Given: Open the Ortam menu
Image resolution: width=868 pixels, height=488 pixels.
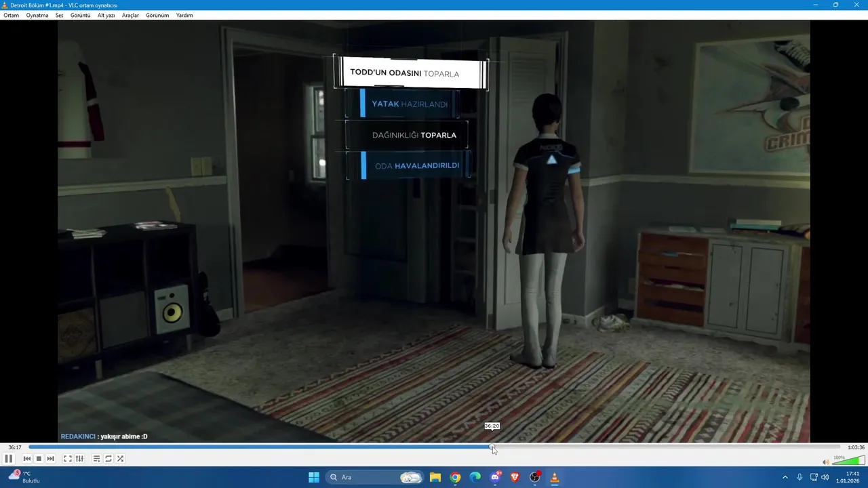Looking at the screenshot, I should coord(11,15).
